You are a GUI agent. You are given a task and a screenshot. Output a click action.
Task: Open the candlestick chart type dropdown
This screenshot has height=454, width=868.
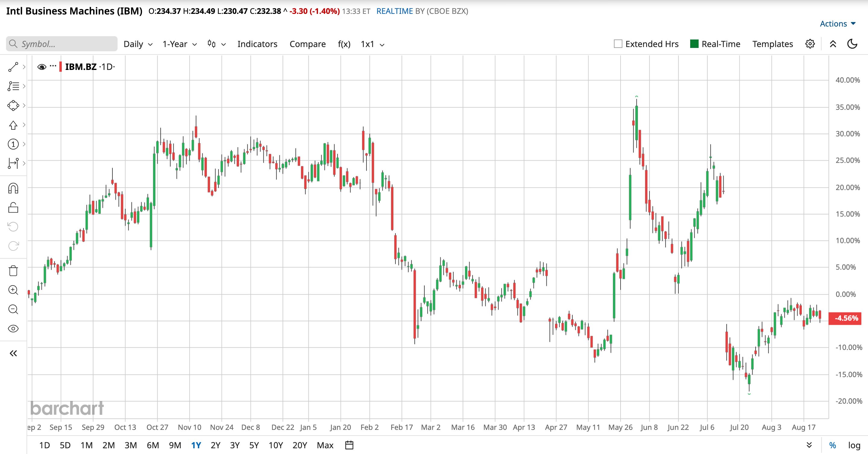click(216, 44)
